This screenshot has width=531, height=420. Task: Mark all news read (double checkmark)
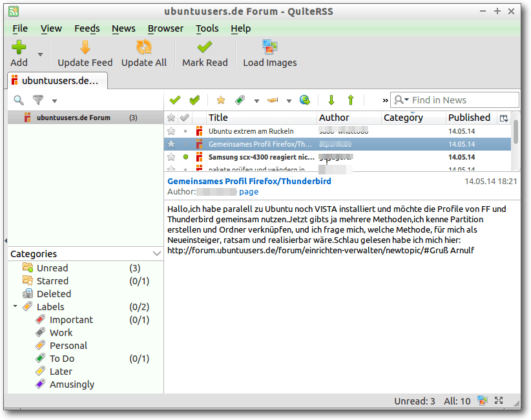tap(194, 100)
